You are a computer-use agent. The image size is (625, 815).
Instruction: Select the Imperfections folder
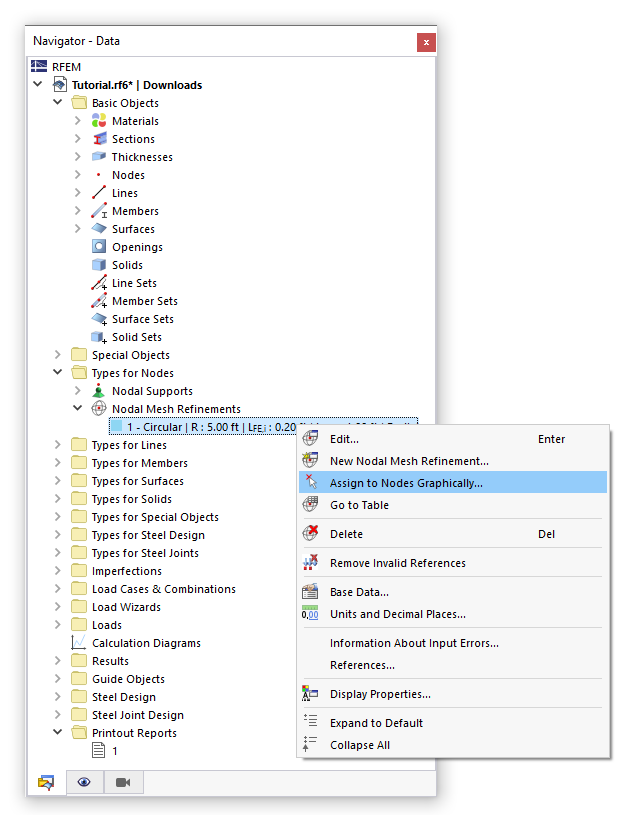pyautogui.click(x=126, y=571)
